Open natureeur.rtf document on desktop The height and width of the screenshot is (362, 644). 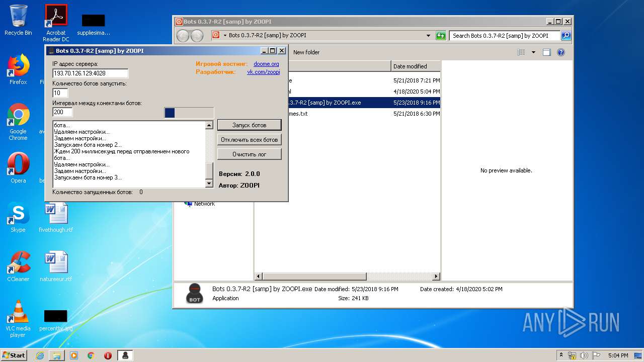pos(56,266)
